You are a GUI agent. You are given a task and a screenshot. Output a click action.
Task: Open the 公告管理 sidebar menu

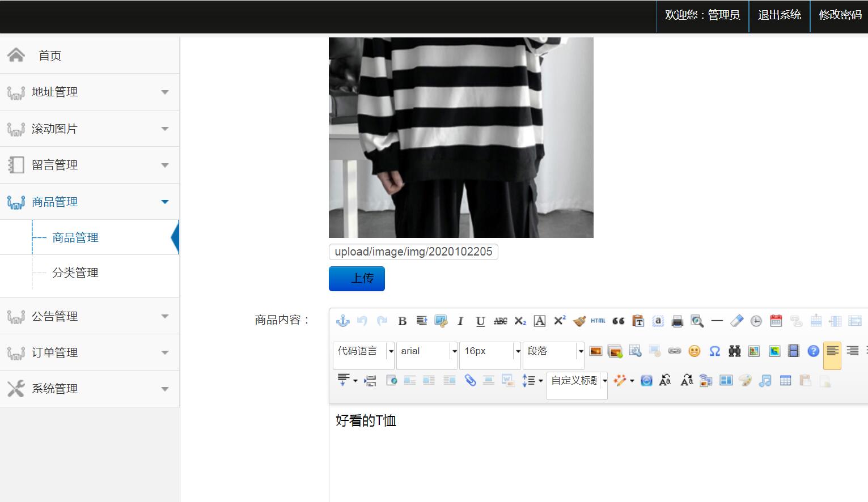tap(90, 316)
